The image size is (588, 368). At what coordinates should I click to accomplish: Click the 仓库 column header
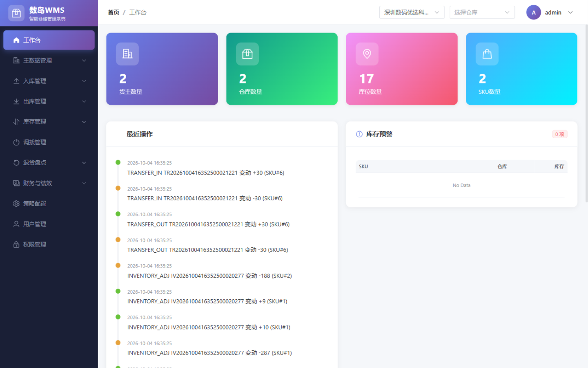coord(502,166)
